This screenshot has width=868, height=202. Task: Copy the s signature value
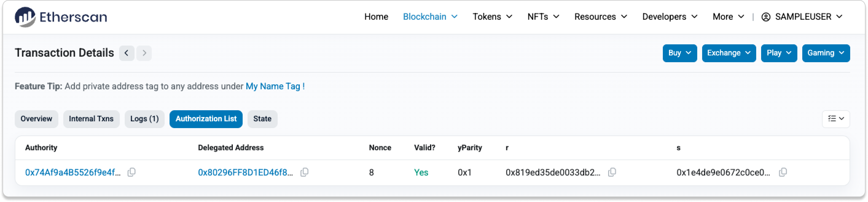click(783, 172)
